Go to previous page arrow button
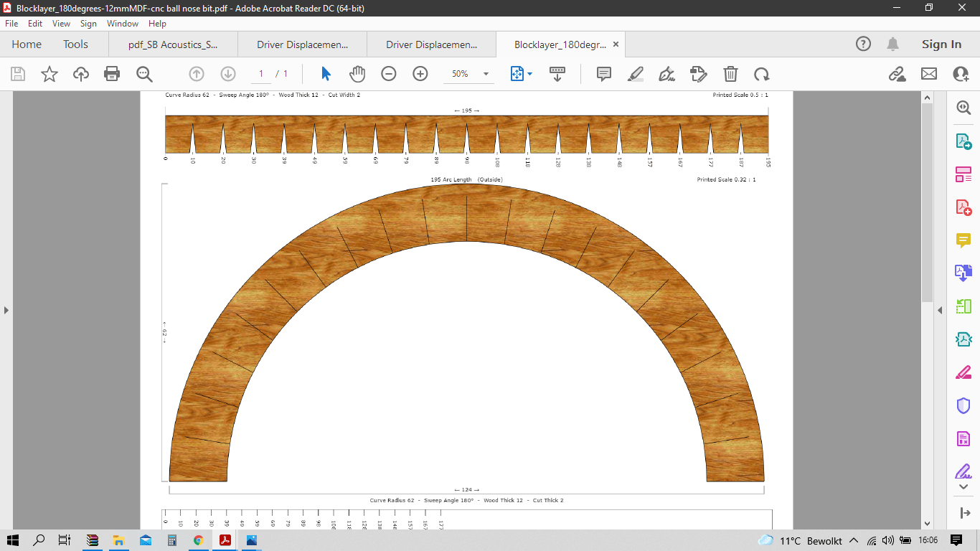The image size is (980, 551). point(197,74)
